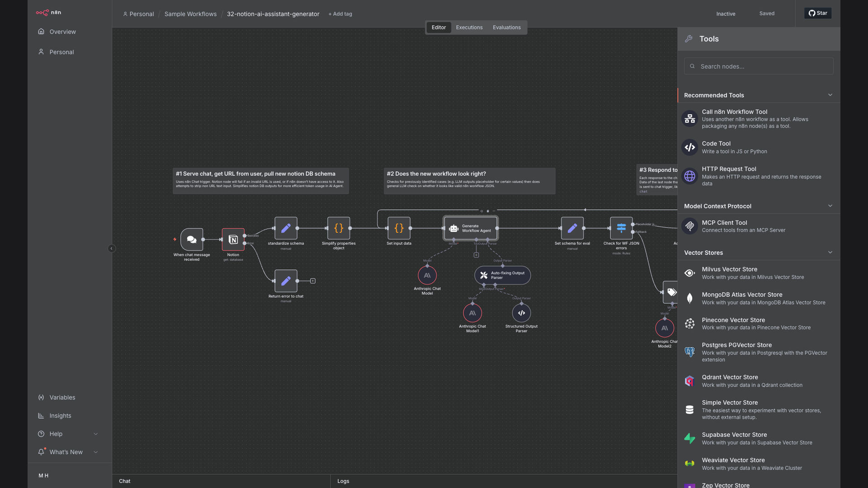868x488 pixels.
Task: Collapse the Recommended Tools section
Action: click(x=830, y=95)
